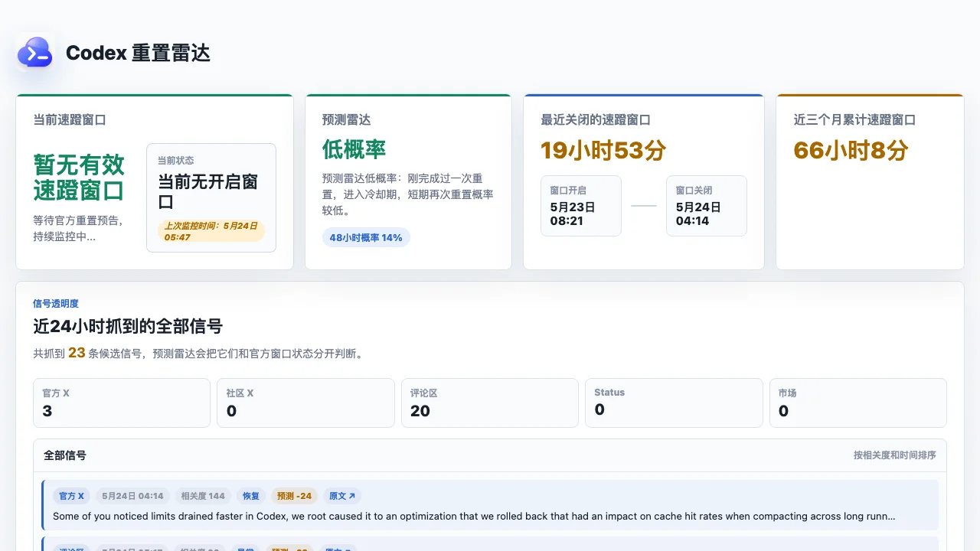Select the 官方 X count card
The height and width of the screenshot is (551, 980).
pos(122,403)
